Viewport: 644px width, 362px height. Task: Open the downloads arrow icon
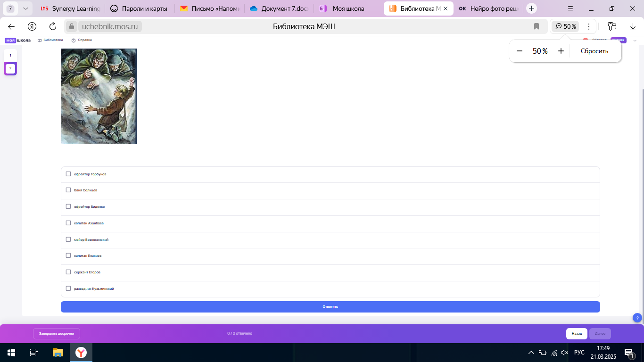633,26
